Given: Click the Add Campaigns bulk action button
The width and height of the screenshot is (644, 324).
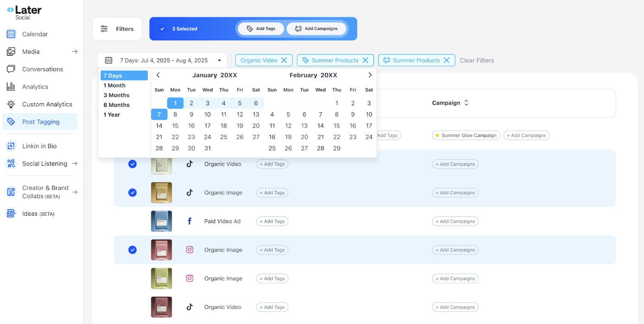Looking at the screenshot, I should [316, 29].
